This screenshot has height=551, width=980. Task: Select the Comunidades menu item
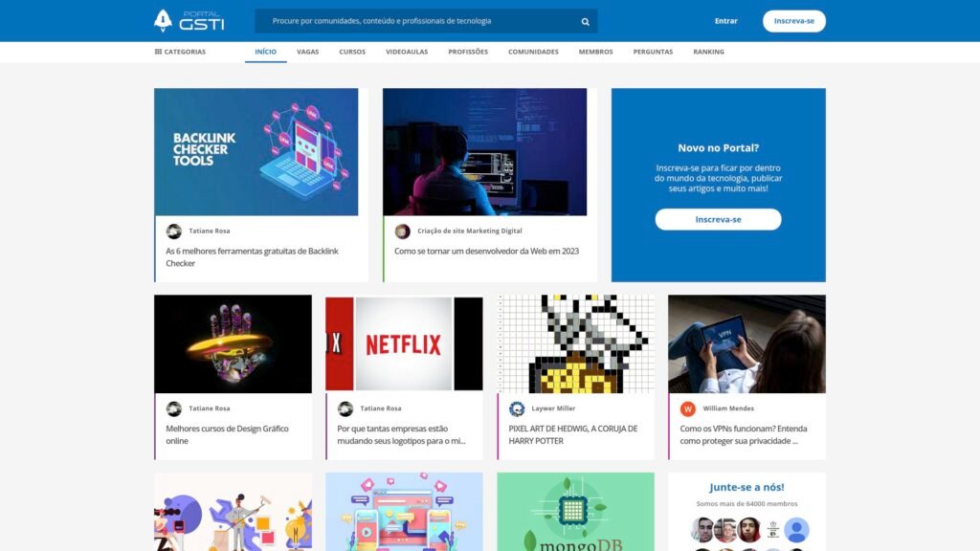point(533,52)
